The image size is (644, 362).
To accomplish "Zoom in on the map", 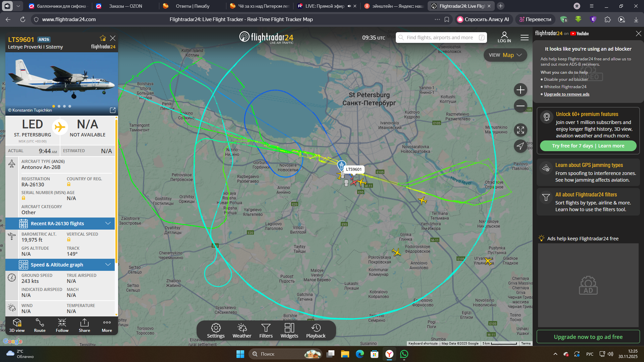I will coord(520,90).
